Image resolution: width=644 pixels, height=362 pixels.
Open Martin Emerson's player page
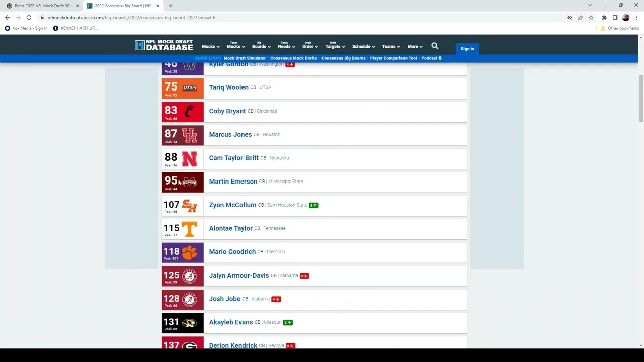pos(233,182)
